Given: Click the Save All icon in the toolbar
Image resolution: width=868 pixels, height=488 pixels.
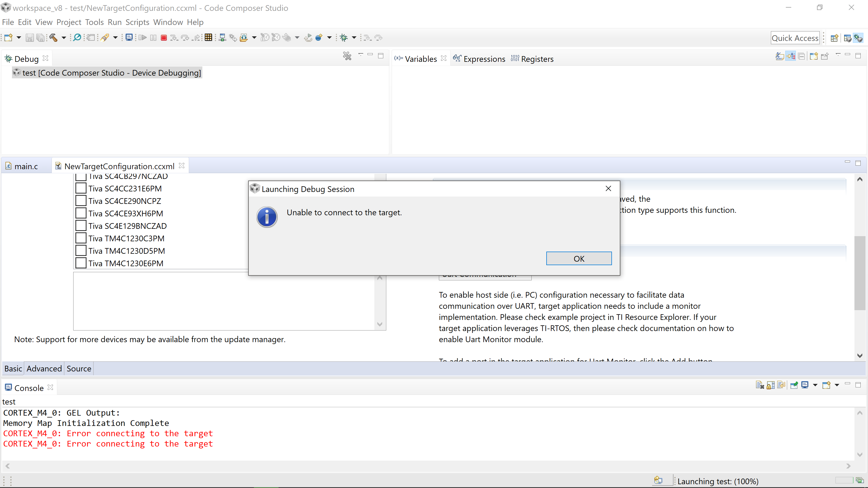Looking at the screenshot, I should point(40,38).
